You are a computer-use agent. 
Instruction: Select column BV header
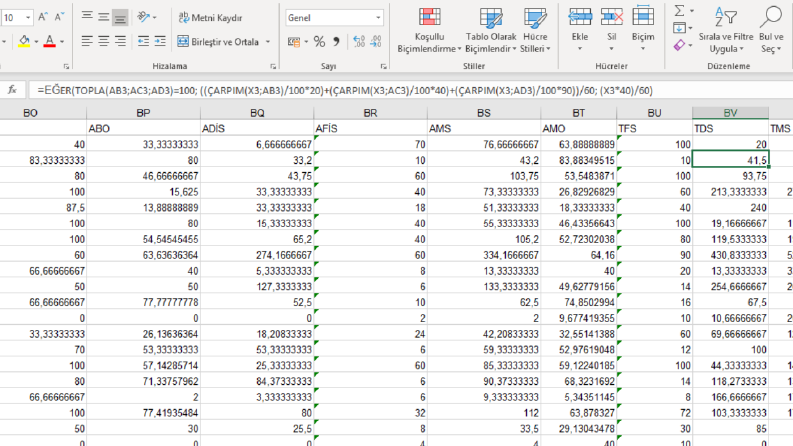pyautogui.click(x=730, y=113)
